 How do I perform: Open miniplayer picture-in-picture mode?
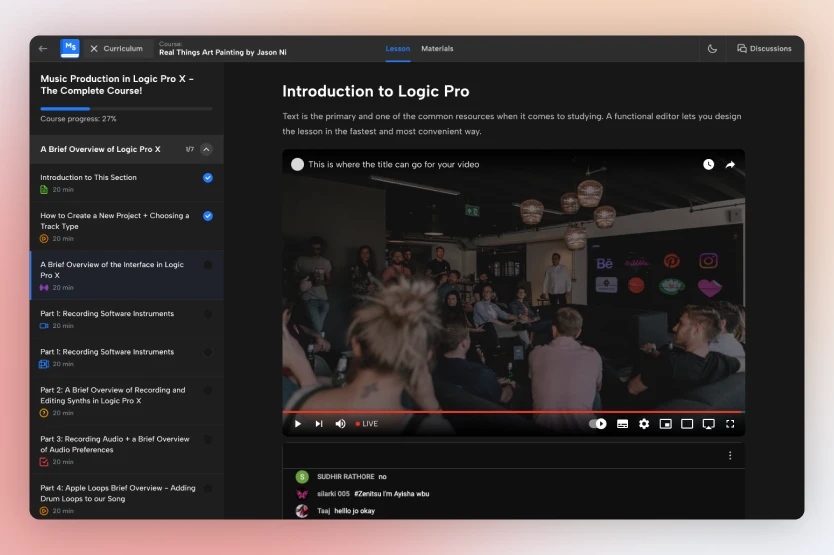point(665,424)
